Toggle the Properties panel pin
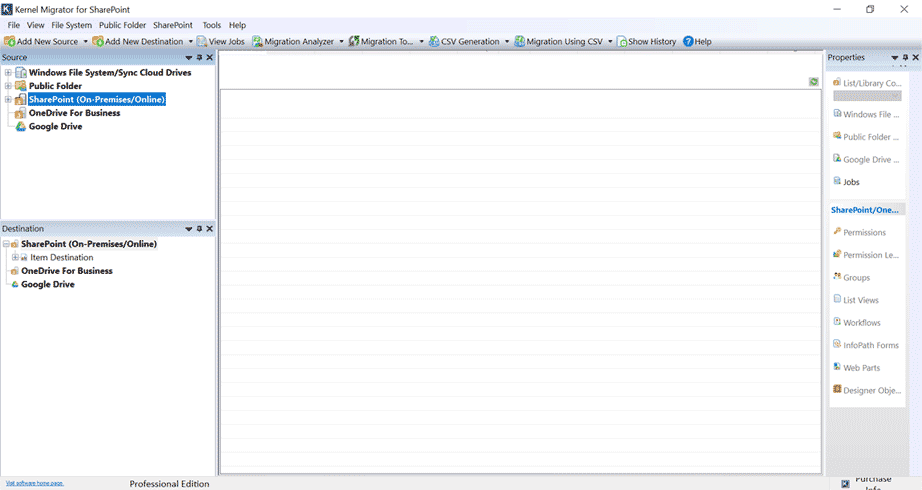922x490 pixels. pyautogui.click(x=905, y=58)
